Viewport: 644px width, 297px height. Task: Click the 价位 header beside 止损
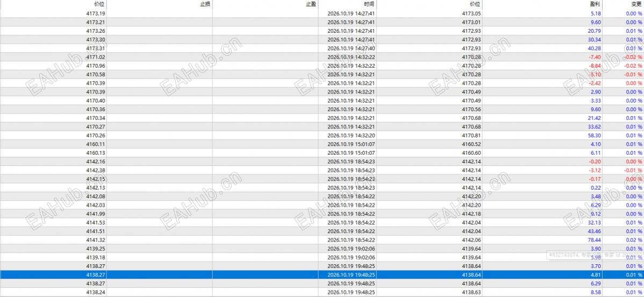tap(99, 4)
